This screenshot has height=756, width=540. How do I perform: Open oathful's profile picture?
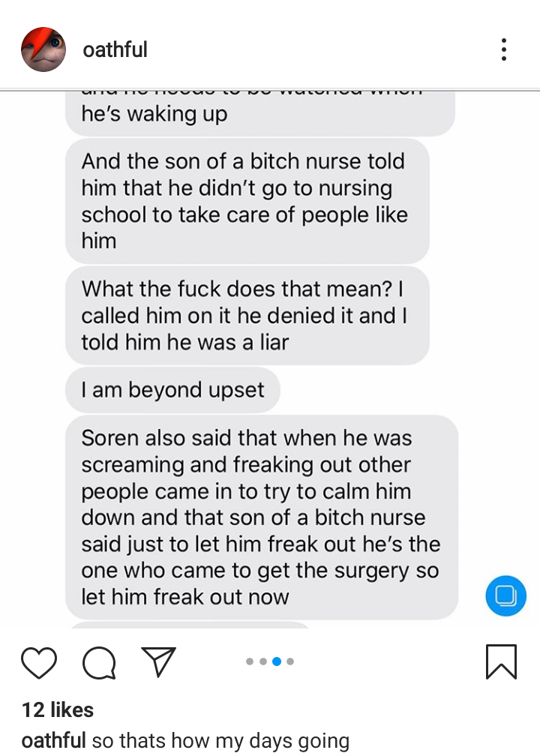pyautogui.click(x=43, y=49)
